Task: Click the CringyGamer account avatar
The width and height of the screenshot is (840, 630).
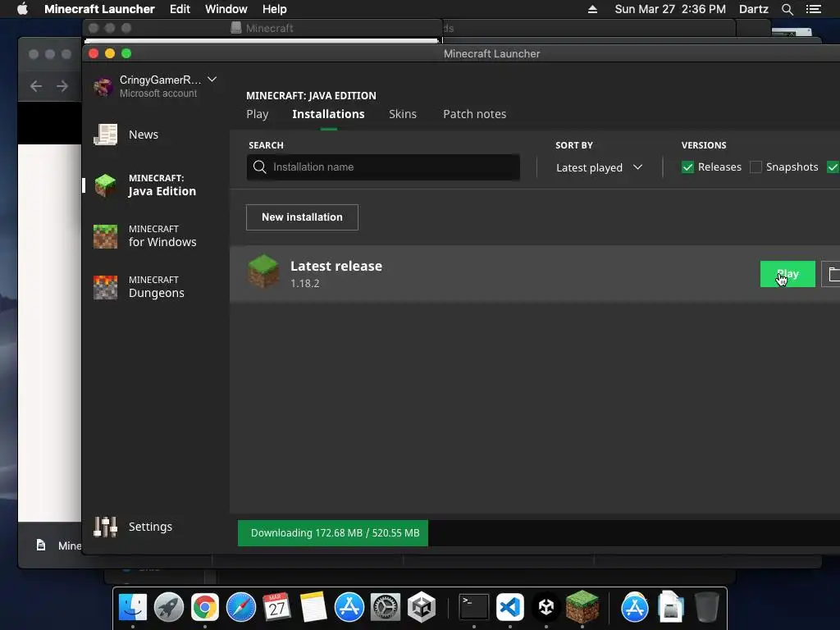Action: click(x=103, y=86)
